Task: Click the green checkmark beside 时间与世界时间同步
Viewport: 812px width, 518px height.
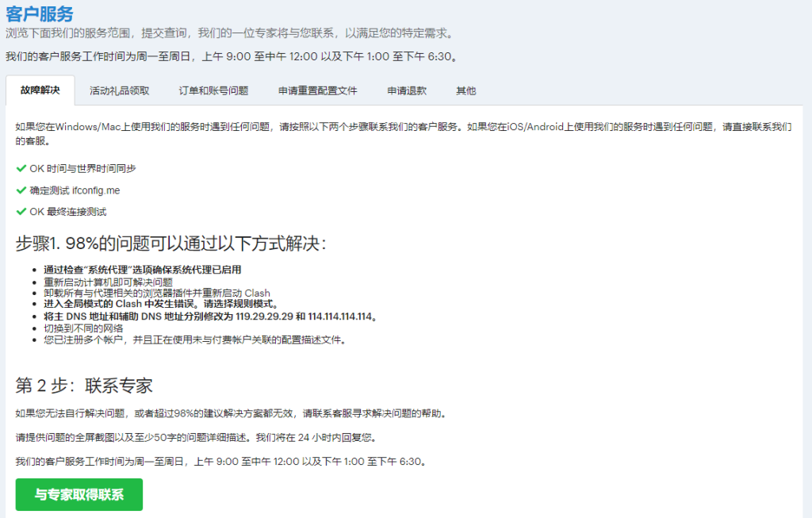Action: 21,168
